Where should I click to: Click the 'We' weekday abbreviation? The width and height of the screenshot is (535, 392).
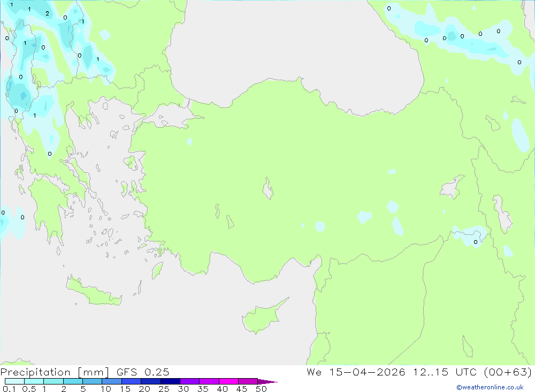click(314, 372)
